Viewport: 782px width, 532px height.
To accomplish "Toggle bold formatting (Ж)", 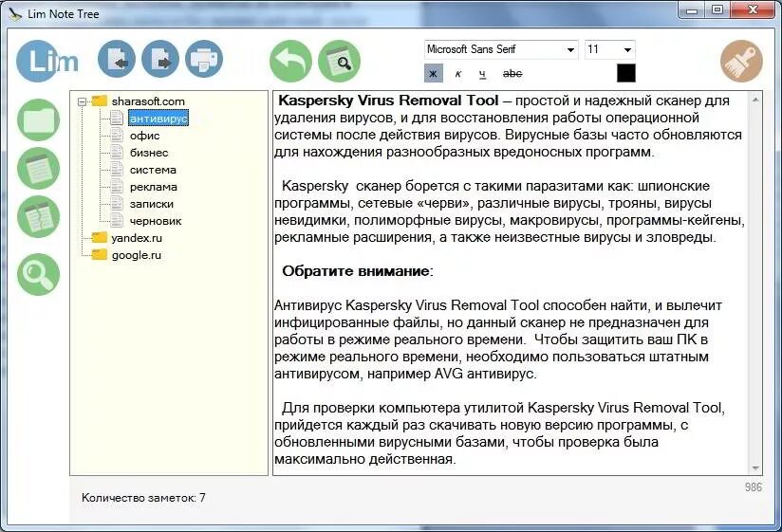I will point(434,74).
